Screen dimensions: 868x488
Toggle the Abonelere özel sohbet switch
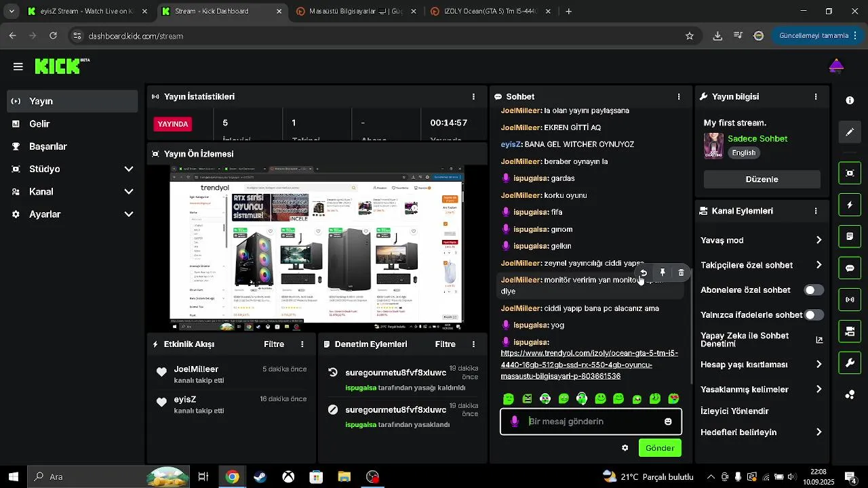(x=814, y=290)
